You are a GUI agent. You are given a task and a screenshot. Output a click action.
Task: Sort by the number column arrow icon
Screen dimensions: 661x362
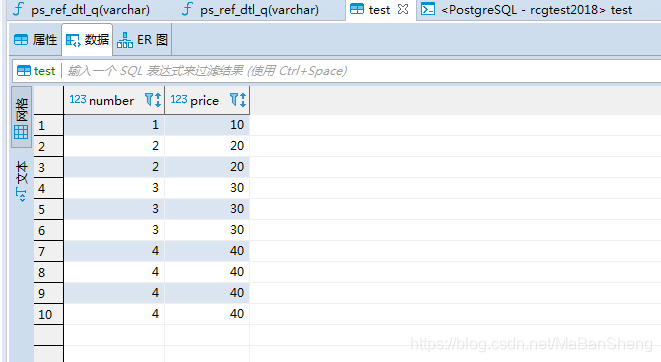coord(158,100)
